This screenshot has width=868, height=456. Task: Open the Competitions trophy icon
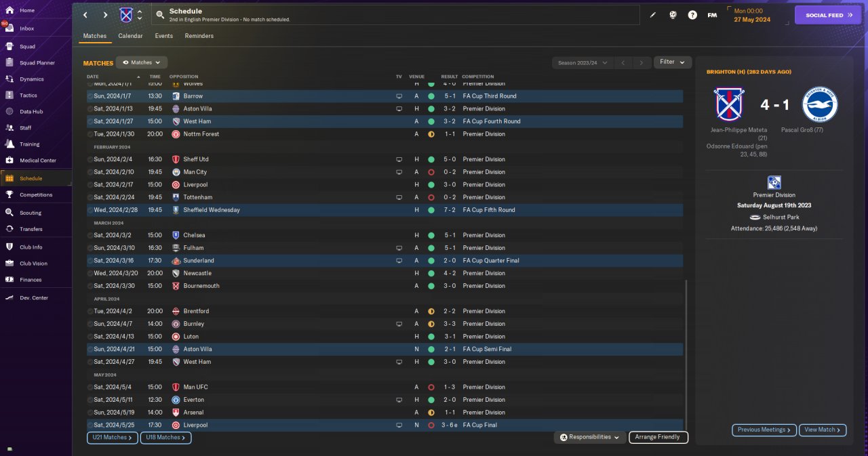pos(9,195)
